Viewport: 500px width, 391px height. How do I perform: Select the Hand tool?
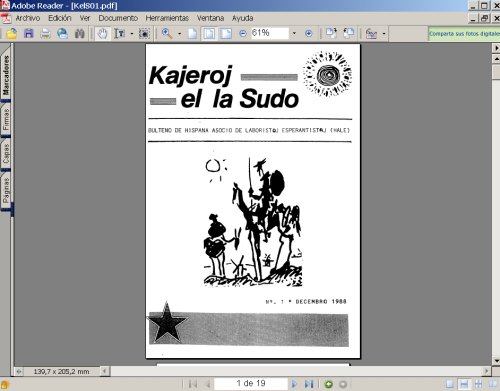[x=103, y=33]
